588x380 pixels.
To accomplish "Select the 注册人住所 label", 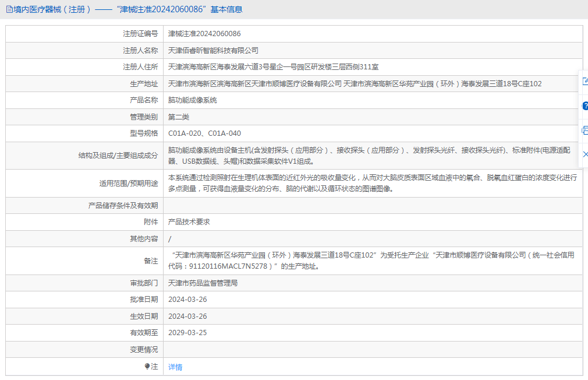I will [140, 67].
